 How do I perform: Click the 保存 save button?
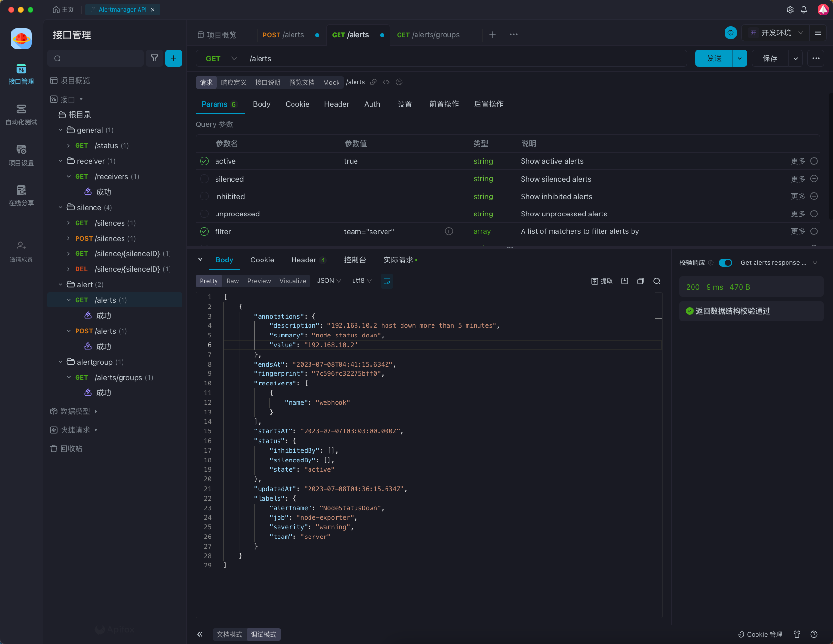point(770,59)
